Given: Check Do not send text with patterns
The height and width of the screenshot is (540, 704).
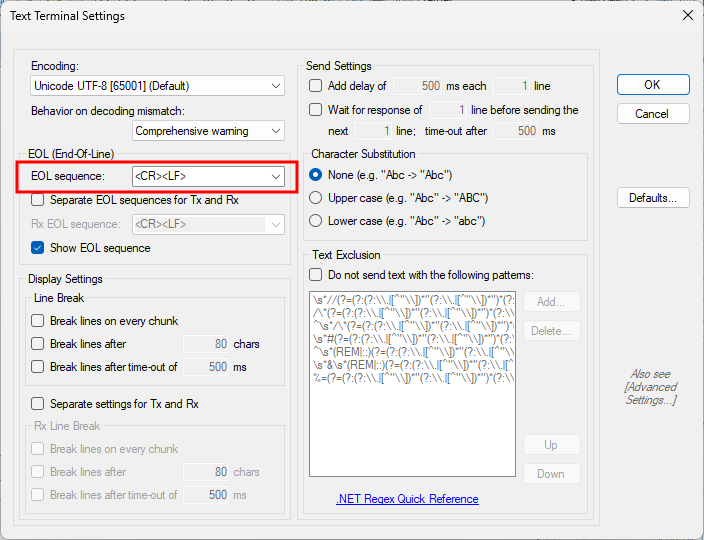Looking at the screenshot, I should [x=316, y=275].
